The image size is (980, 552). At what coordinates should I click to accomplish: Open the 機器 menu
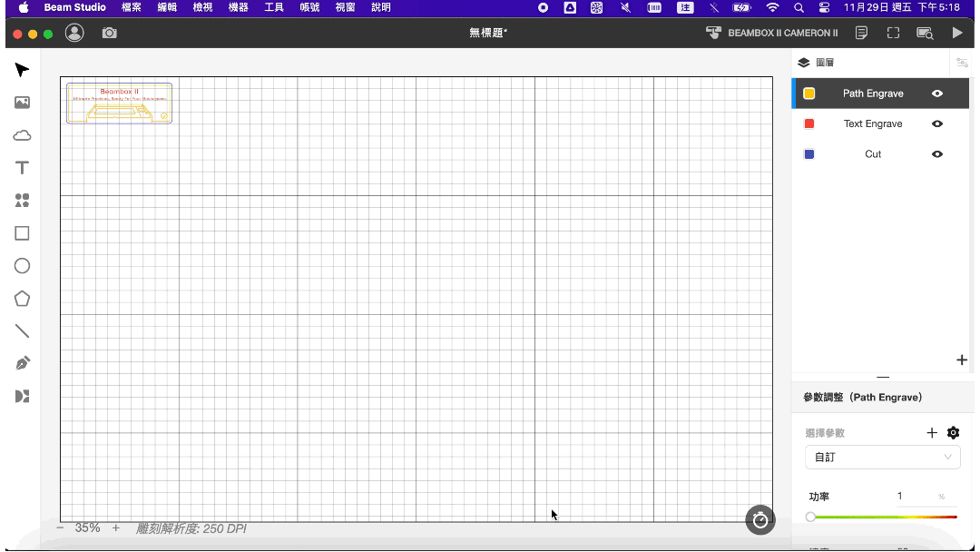tap(238, 7)
